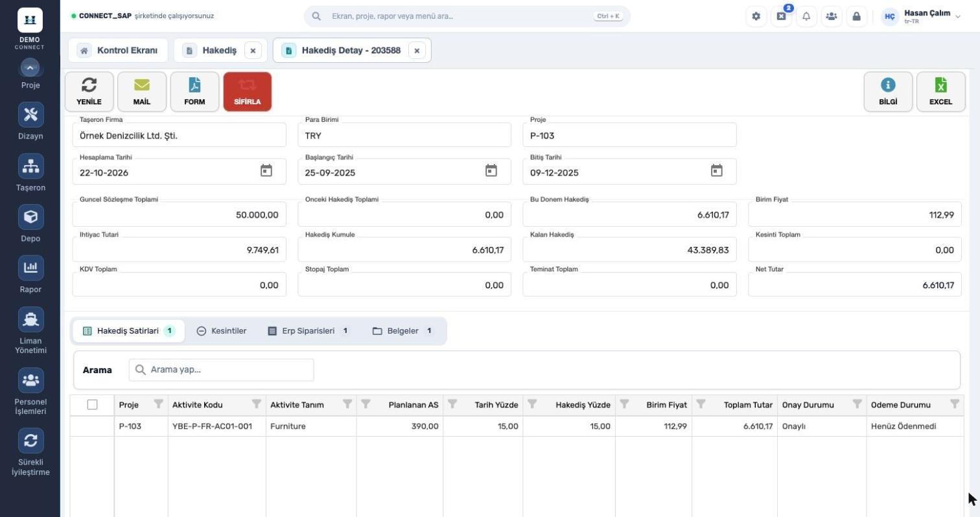
Task: Open filter for Odeme Durumu column
Action: tap(955, 404)
